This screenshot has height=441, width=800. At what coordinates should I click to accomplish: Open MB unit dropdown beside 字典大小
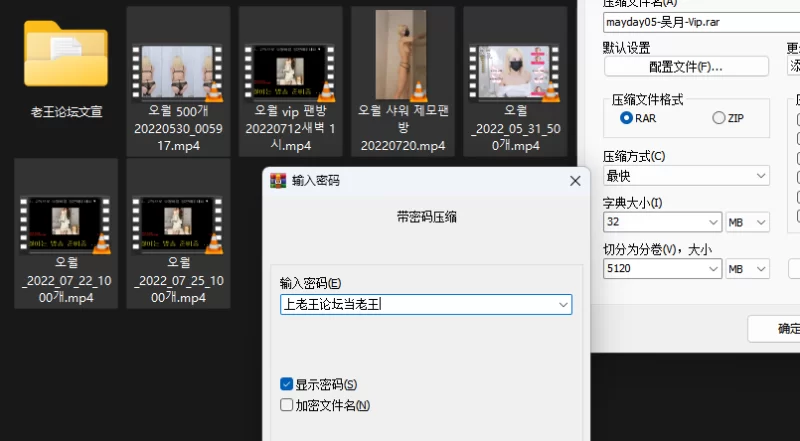click(747, 223)
